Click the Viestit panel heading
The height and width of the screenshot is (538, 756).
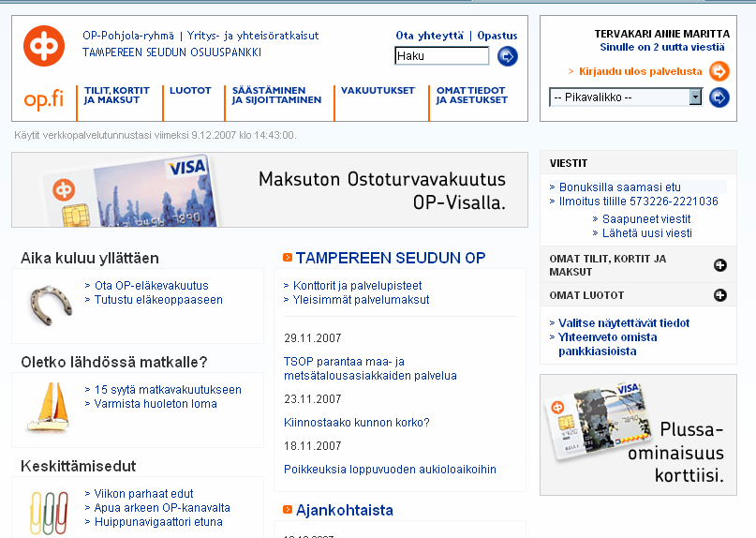pyautogui.click(x=569, y=163)
